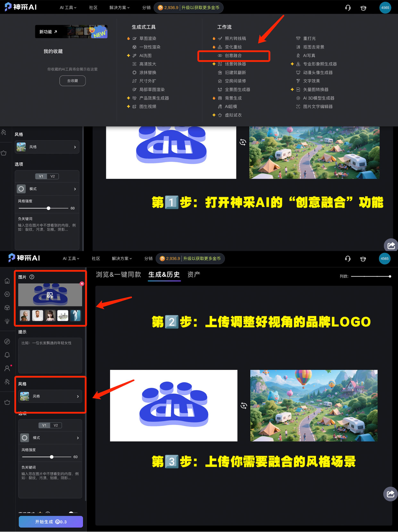The image size is (398, 532).
Task: Click into the 提示 prompt text box
Action: pyautogui.click(x=50, y=355)
